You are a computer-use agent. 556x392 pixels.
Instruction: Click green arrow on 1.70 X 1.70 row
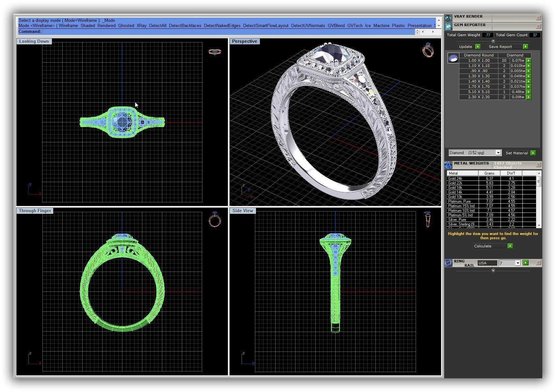(x=529, y=86)
